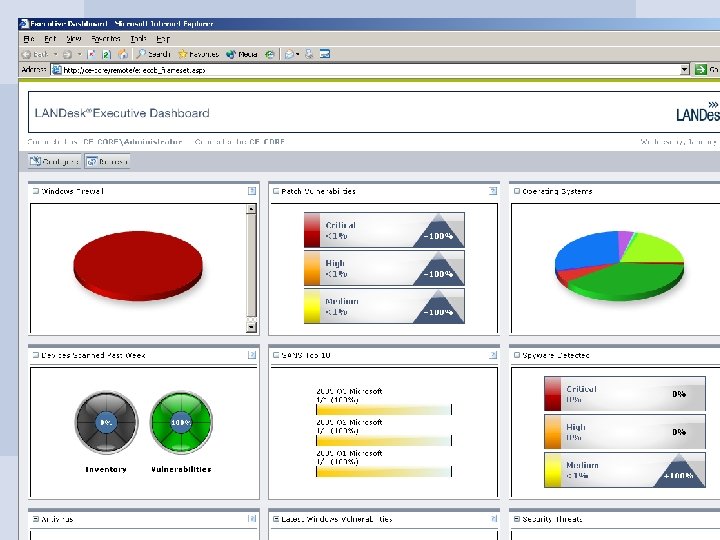The width and height of the screenshot is (720, 540).
Task: Open the Favorites menu in menu bar
Action: [x=106, y=39]
